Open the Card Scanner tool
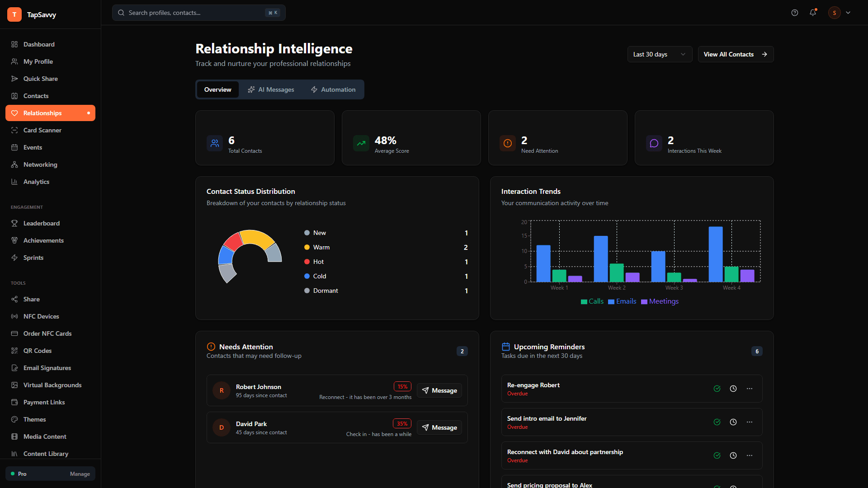This screenshot has width=868, height=488. tap(42, 130)
